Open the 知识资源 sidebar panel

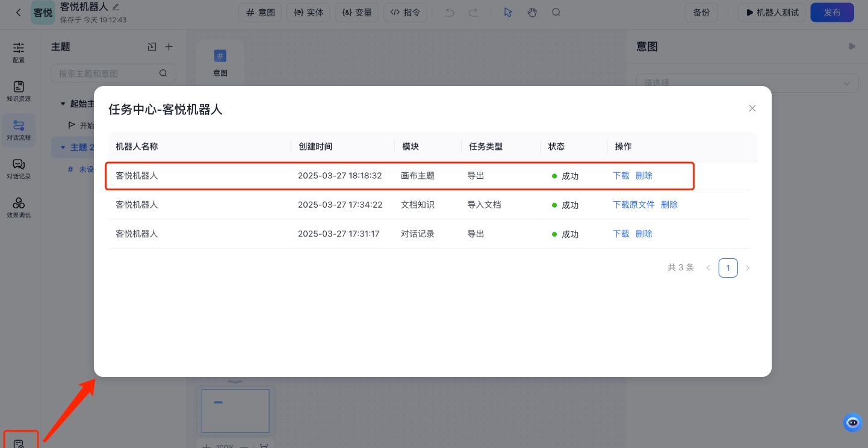[19, 91]
